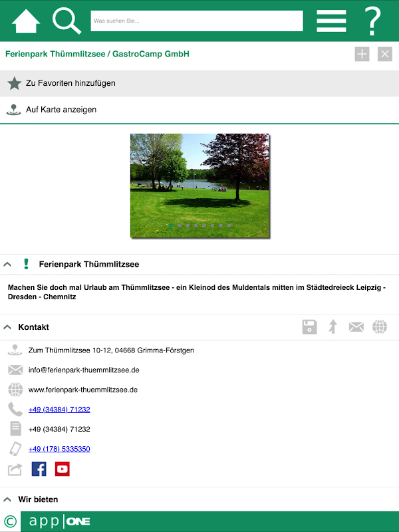Image resolution: width=399 pixels, height=532 pixels.
Task: Open website via globe icon in Kontakt header
Action: [x=380, y=327]
